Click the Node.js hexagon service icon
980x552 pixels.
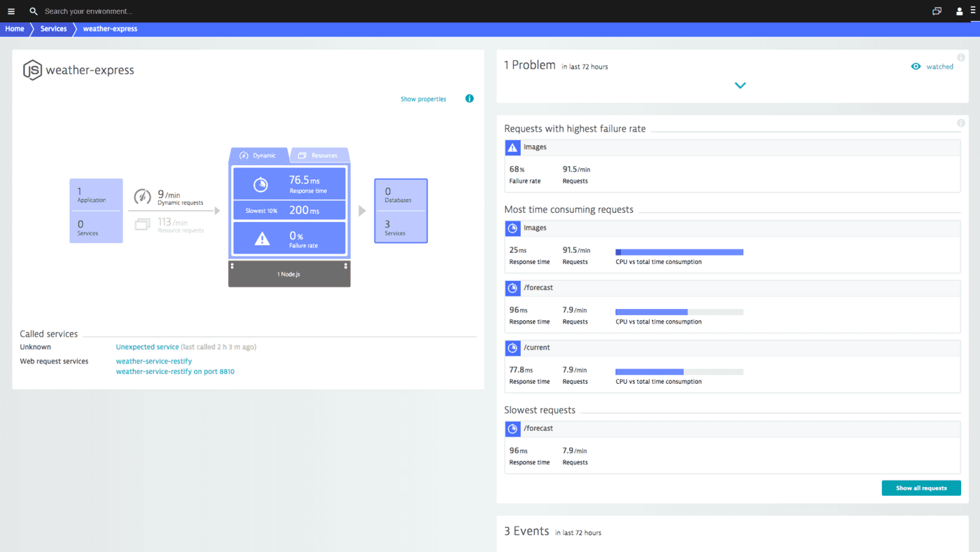(x=31, y=70)
